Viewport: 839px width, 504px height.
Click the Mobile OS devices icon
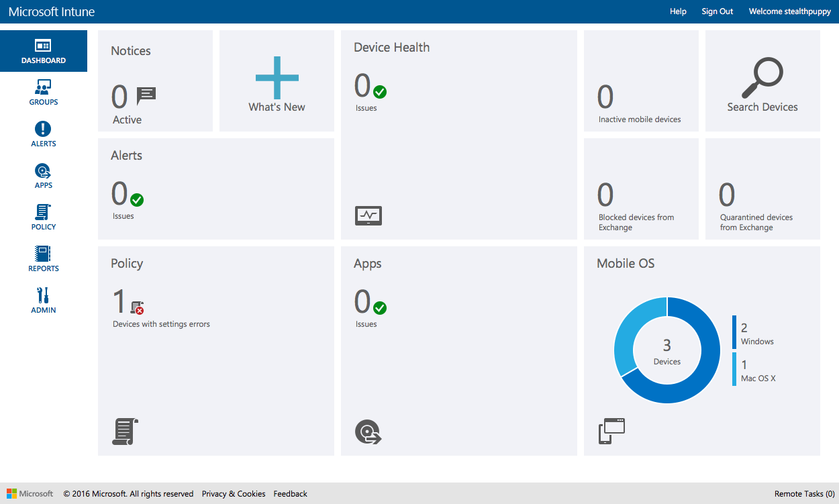click(611, 430)
